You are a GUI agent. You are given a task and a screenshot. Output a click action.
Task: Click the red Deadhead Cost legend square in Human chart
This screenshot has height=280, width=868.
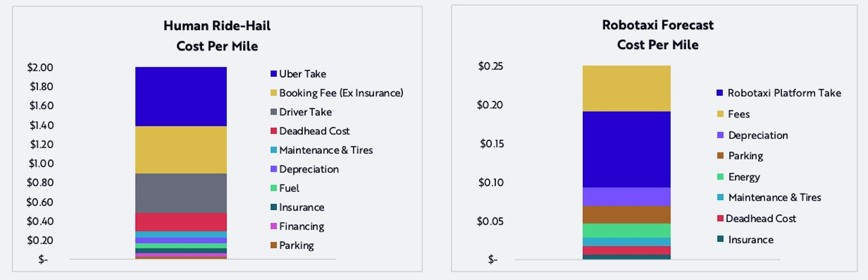(x=274, y=131)
